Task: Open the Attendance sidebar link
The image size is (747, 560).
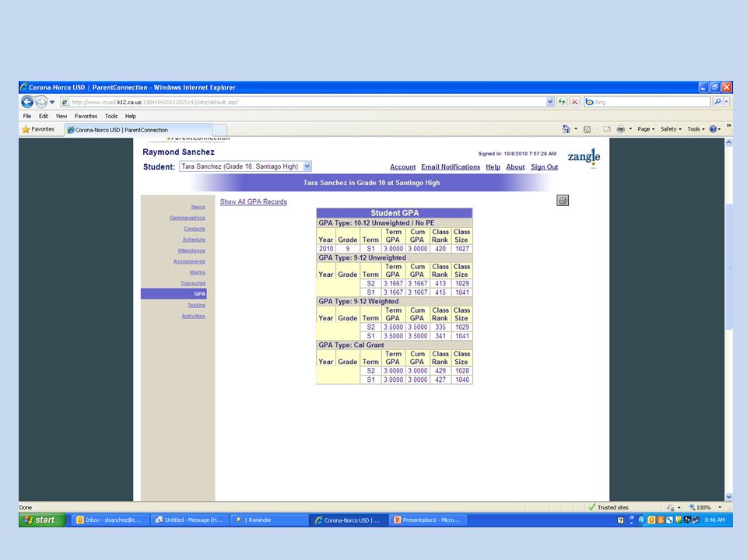Action: click(x=191, y=251)
